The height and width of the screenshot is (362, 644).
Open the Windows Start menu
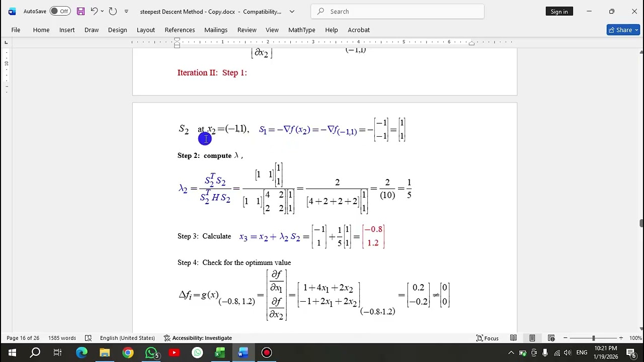pyautogui.click(x=12, y=353)
